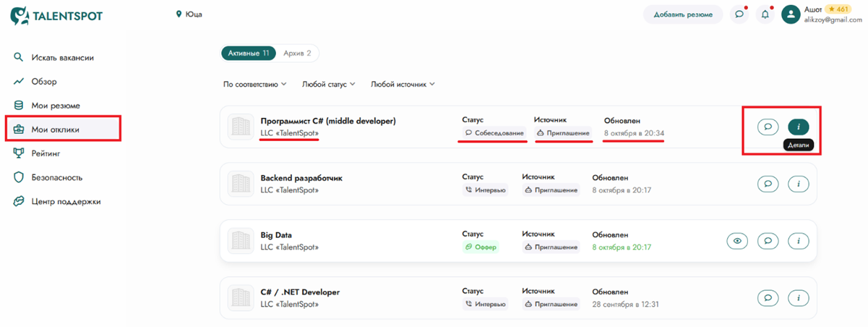The height and width of the screenshot is (327, 868).
Task: Click the TalentSpot logo
Action: (x=58, y=15)
